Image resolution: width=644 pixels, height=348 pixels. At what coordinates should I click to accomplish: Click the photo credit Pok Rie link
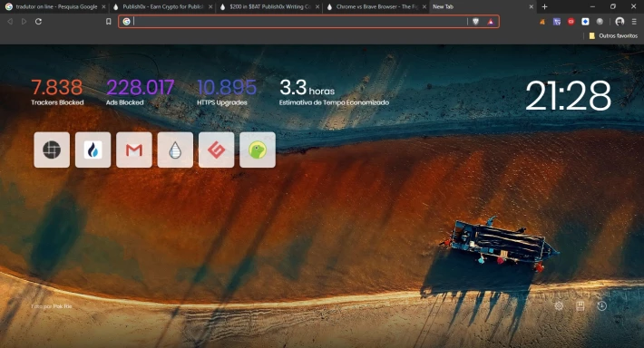click(x=63, y=306)
